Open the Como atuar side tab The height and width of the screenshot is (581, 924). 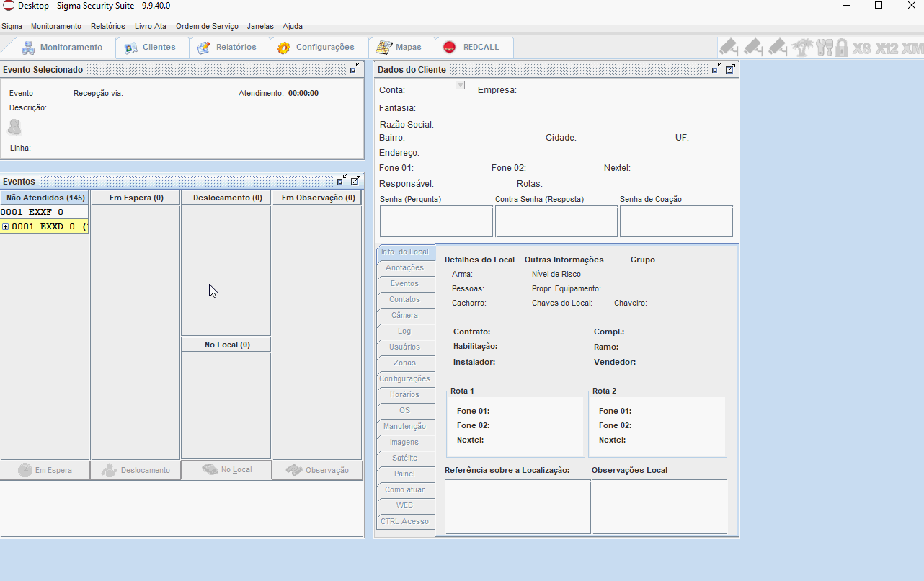pos(405,489)
